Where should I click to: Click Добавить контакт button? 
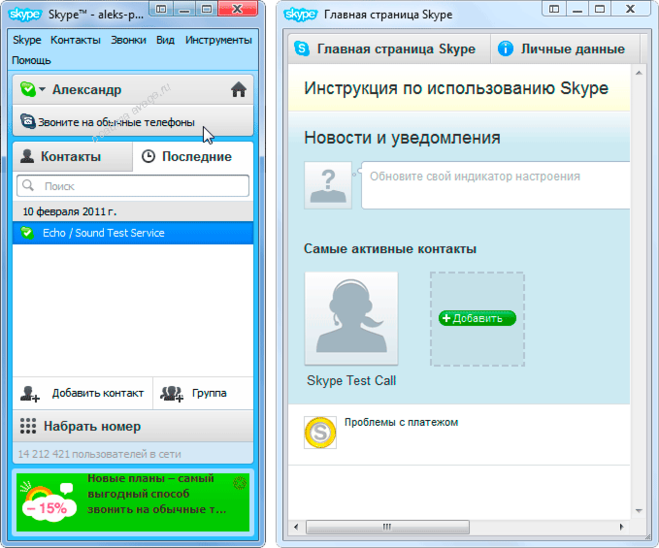click(x=83, y=393)
